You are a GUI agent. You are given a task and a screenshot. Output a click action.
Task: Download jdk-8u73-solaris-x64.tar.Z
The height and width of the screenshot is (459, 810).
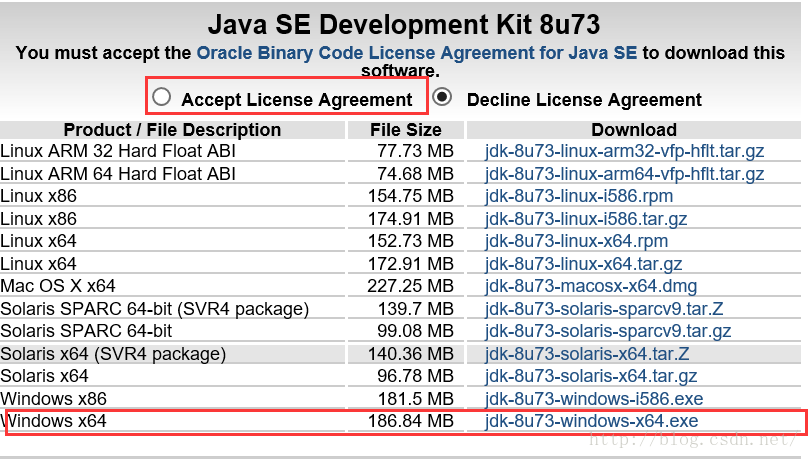click(x=586, y=354)
